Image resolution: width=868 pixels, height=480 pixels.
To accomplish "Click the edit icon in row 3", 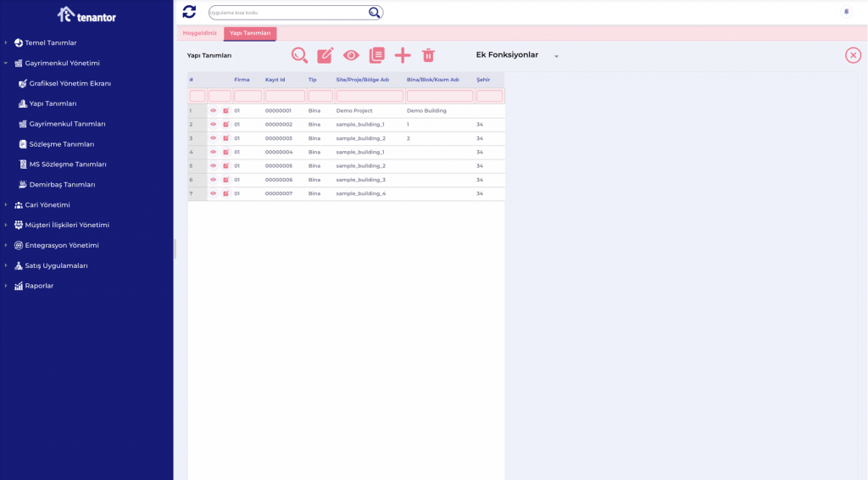I will point(226,138).
